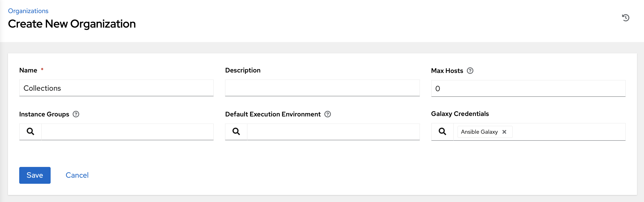The width and height of the screenshot is (644, 202).
Task: Click the Instance Groups search magnifier
Action: (30, 131)
